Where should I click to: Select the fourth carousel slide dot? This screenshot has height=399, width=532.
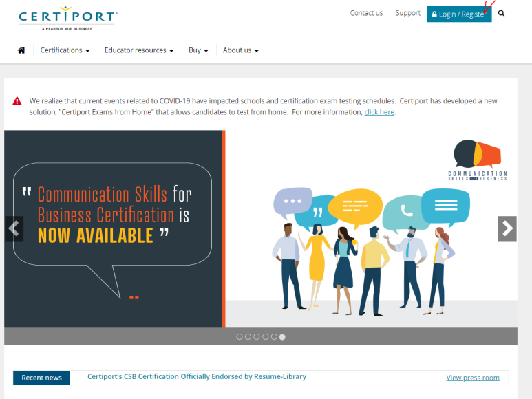pyautogui.click(x=266, y=337)
